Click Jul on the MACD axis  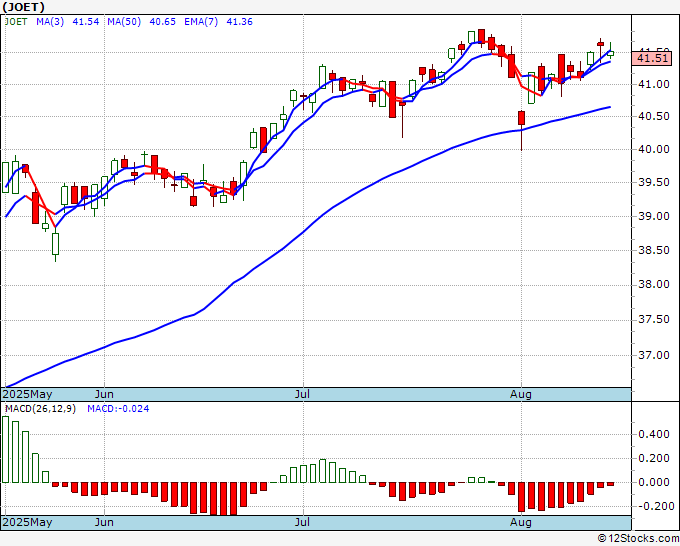(302, 522)
